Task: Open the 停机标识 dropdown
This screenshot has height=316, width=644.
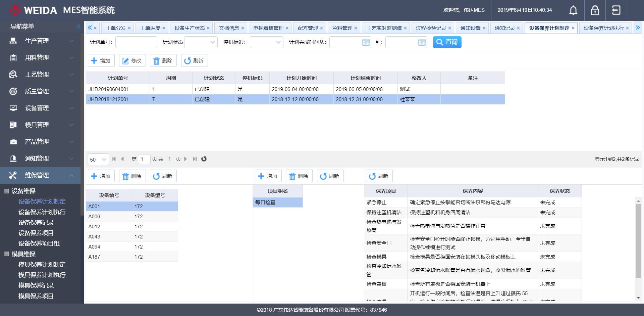Action: click(x=266, y=42)
